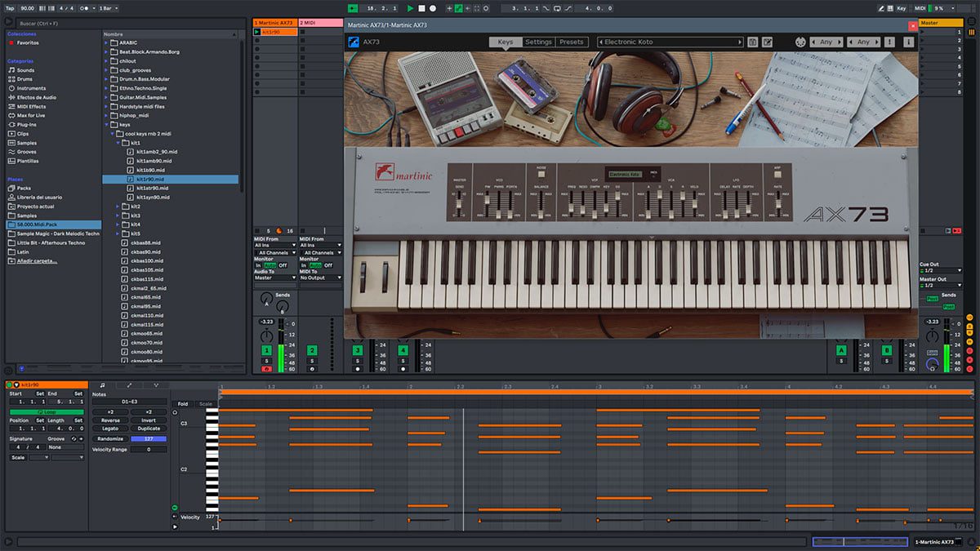Select Instruments category in browser

point(31,88)
